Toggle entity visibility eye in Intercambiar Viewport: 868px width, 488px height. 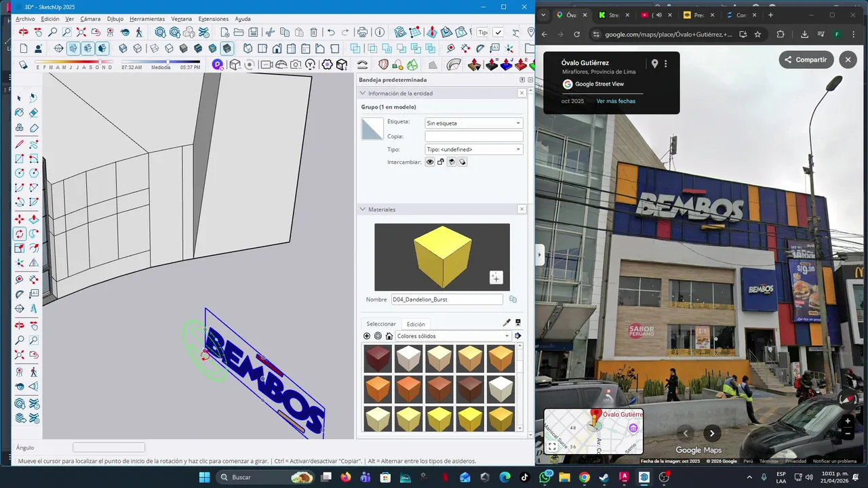coord(430,162)
